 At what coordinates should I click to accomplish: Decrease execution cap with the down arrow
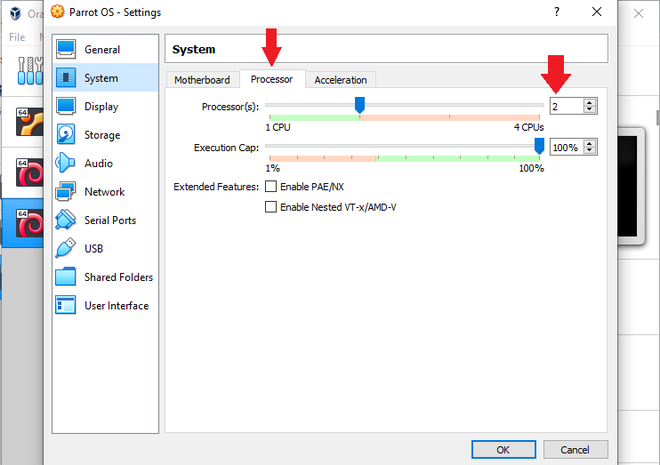[x=590, y=151]
